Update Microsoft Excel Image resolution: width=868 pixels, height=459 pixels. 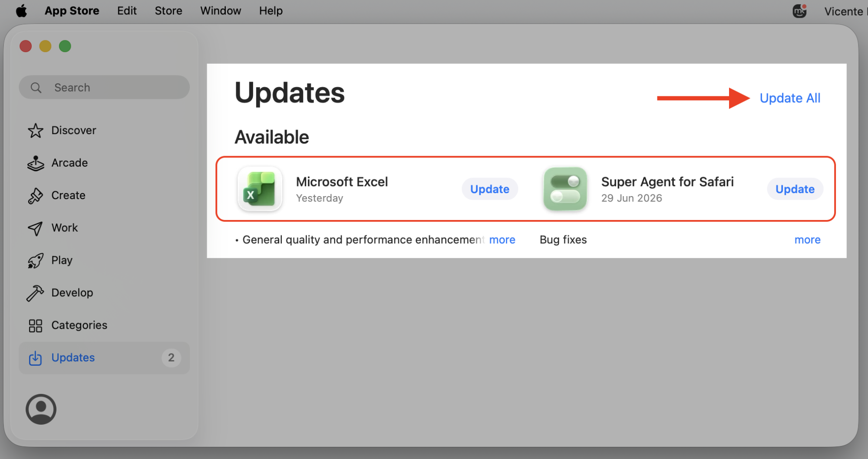490,189
